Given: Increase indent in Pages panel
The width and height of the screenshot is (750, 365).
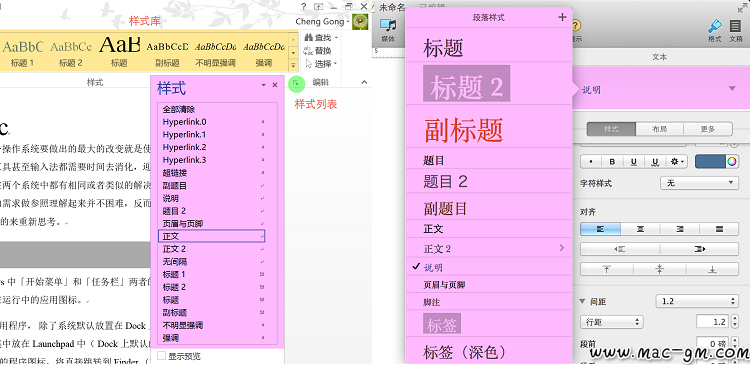Looking at the screenshot, I should [x=699, y=249].
